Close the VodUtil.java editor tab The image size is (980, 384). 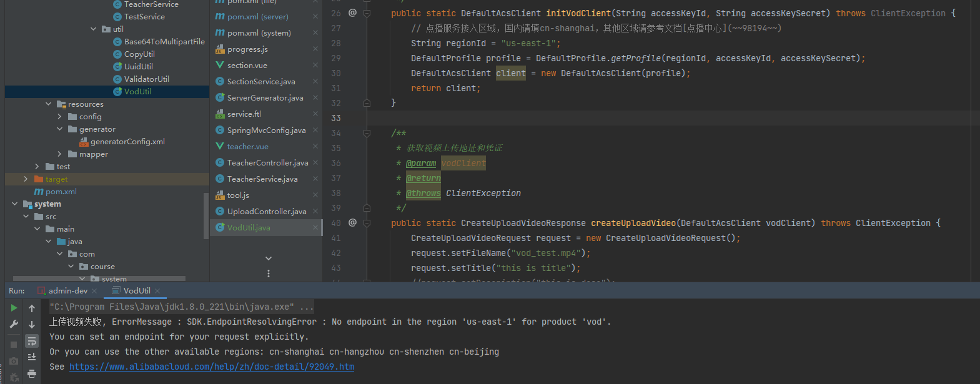[x=315, y=228]
